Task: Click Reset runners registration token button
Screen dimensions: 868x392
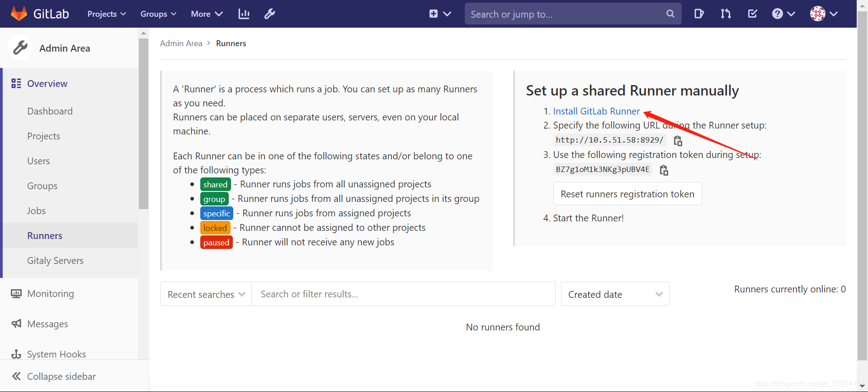Action: tap(627, 194)
